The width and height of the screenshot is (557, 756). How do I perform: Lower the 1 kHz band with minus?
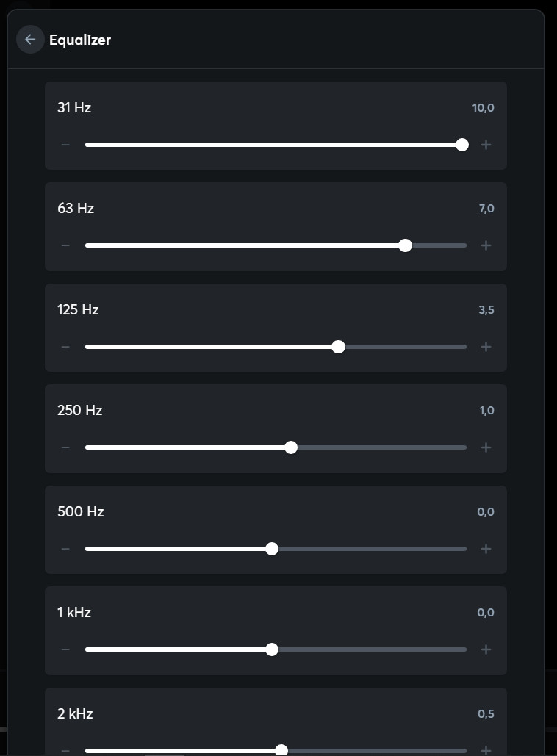[x=65, y=649]
